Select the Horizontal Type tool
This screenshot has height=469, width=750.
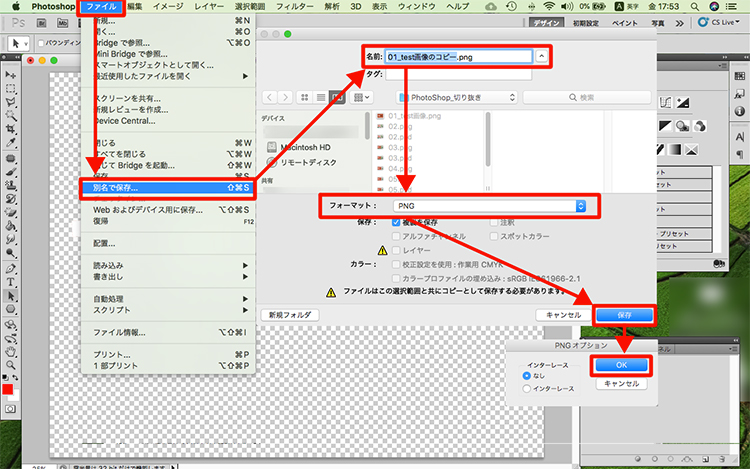pyautogui.click(x=11, y=282)
